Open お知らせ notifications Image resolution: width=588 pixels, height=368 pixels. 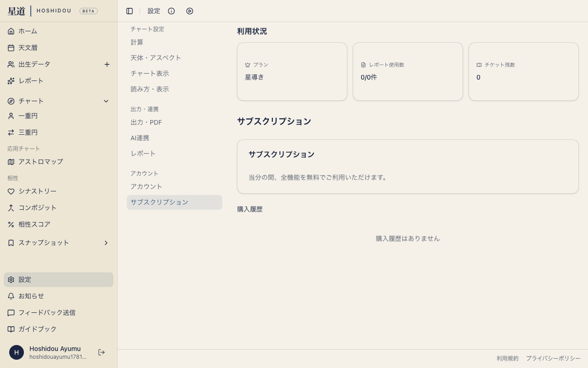pyautogui.click(x=58, y=296)
